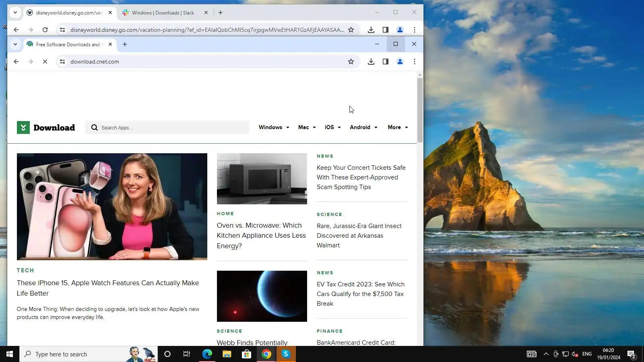644x362 pixels.
Task: Expand the Windows dropdown menu
Action: (x=274, y=127)
